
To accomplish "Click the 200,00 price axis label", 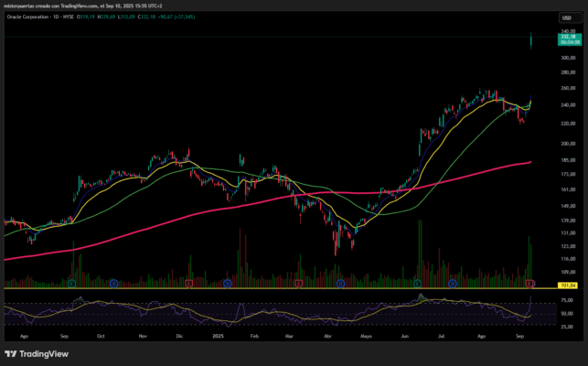I will [568, 144].
